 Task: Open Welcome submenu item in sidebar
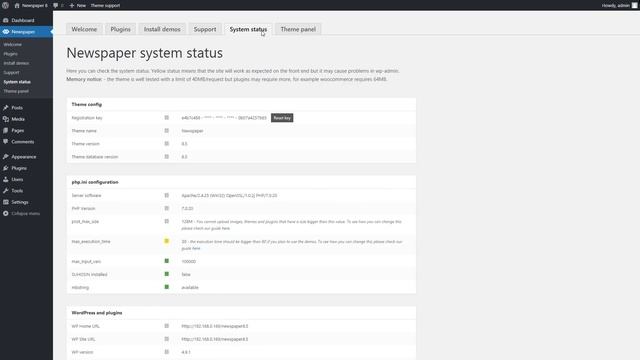[13, 44]
